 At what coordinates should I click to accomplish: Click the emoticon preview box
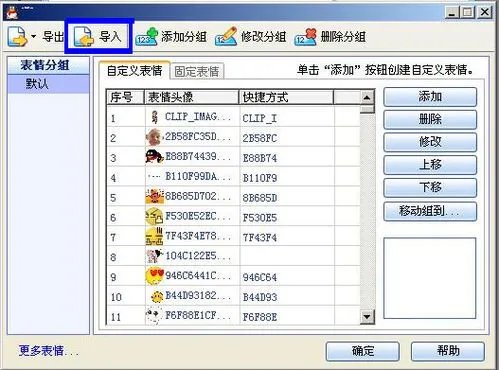(x=430, y=278)
